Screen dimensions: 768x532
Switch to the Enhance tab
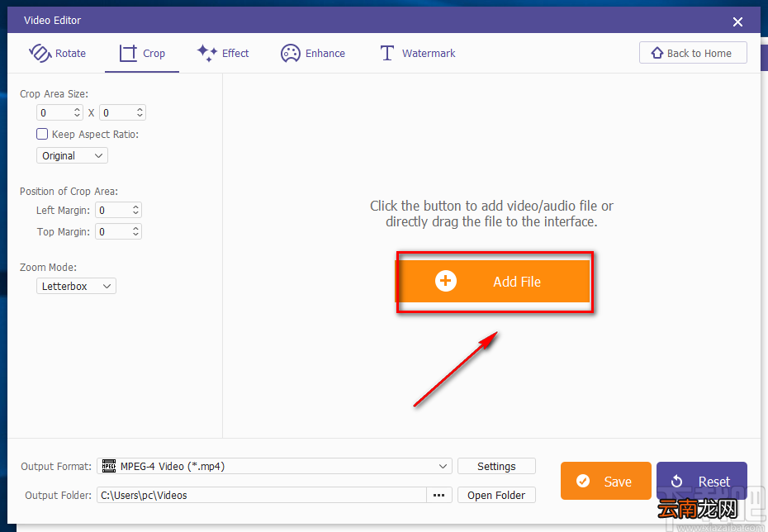[313, 53]
